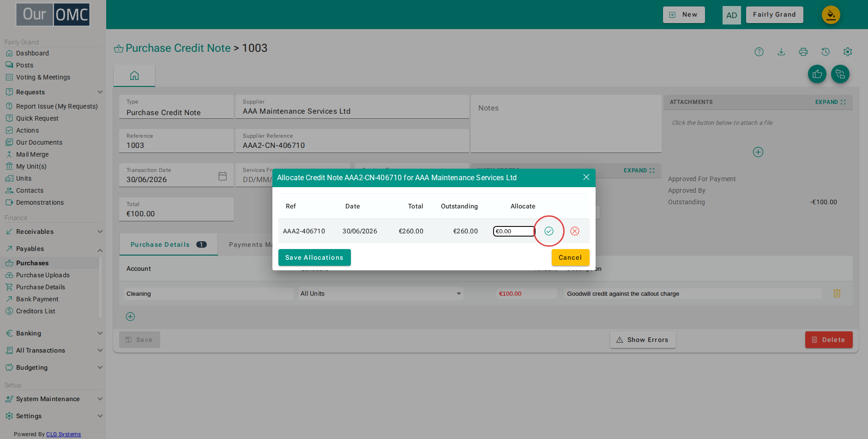Go to the home tab icon
868x439 pixels.
pyautogui.click(x=134, y=75)
